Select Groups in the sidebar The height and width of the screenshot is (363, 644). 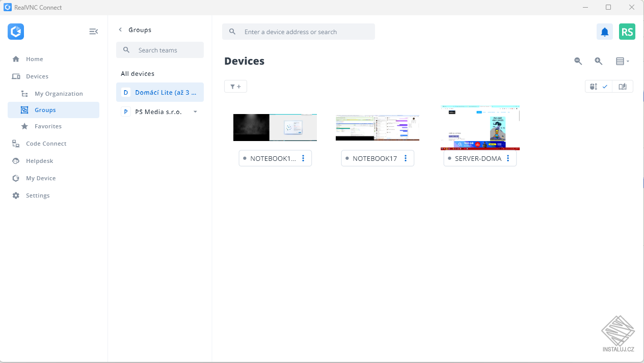click(53, 110)
